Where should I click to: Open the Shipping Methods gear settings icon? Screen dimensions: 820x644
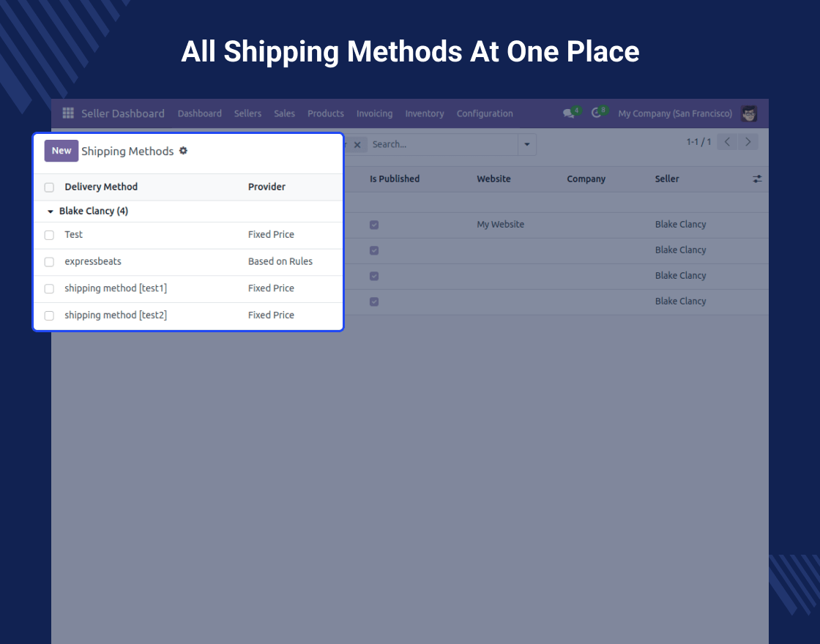[183, 151]
